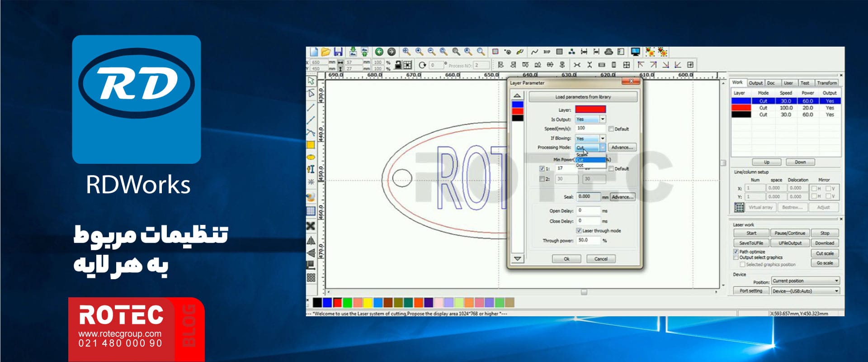
Task: Open a file with the folder icon
Action: 325,52
